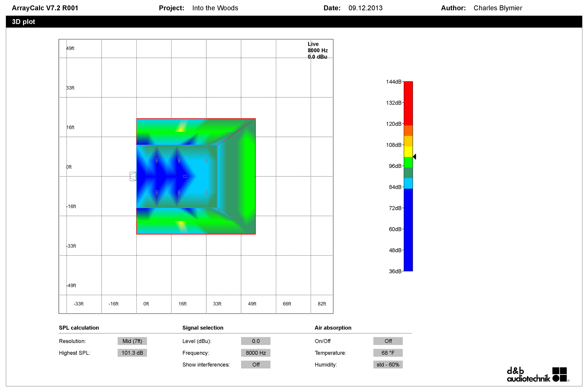Open the Frequency 8000 Hz selector

click(255, 353)
